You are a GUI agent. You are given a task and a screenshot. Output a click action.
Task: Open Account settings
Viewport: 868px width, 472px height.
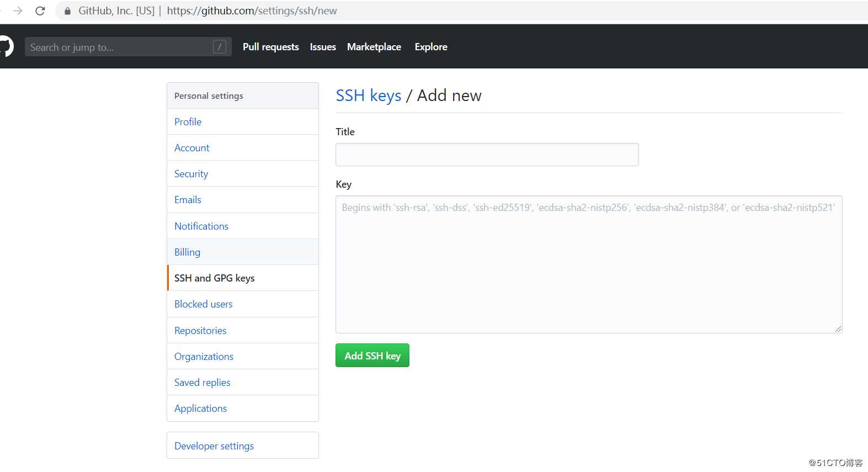[243, 147]
